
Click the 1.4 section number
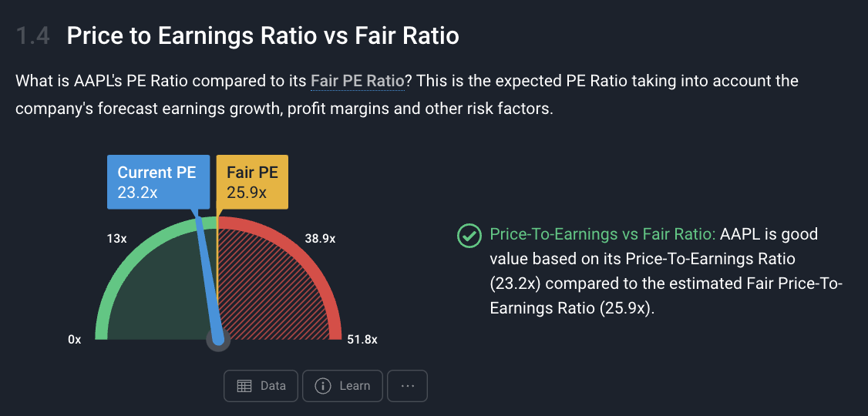coord(33,36)
